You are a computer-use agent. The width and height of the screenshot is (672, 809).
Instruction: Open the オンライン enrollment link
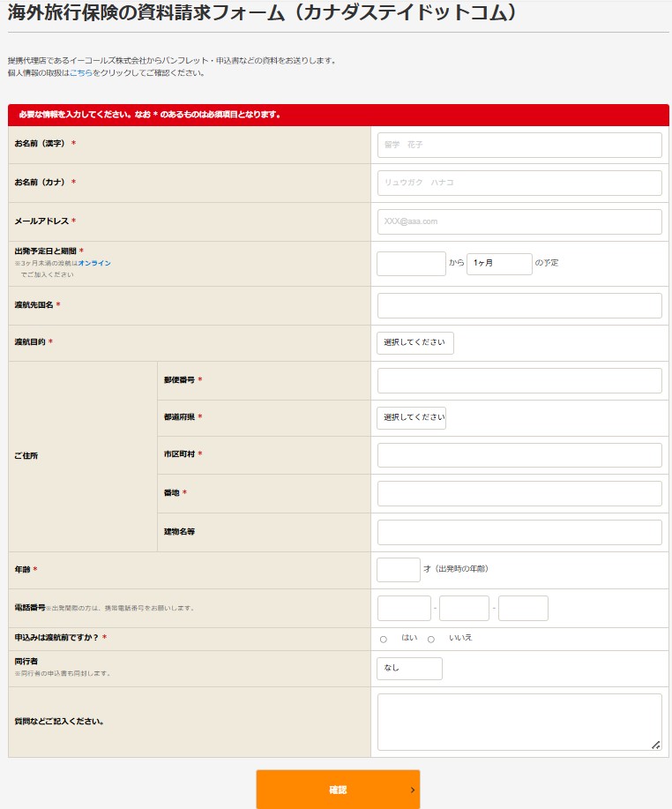pos(94,263)
